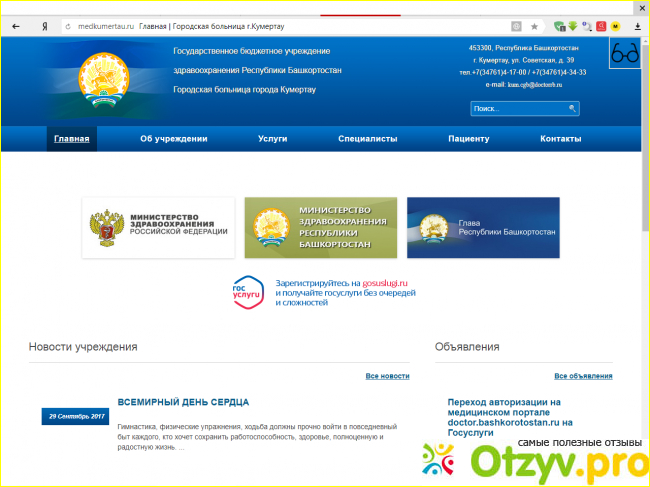Viewport: 650px width, 487px height.
Task: Open the Всемирный день сердца article
Action: click(x=183, y=401)
